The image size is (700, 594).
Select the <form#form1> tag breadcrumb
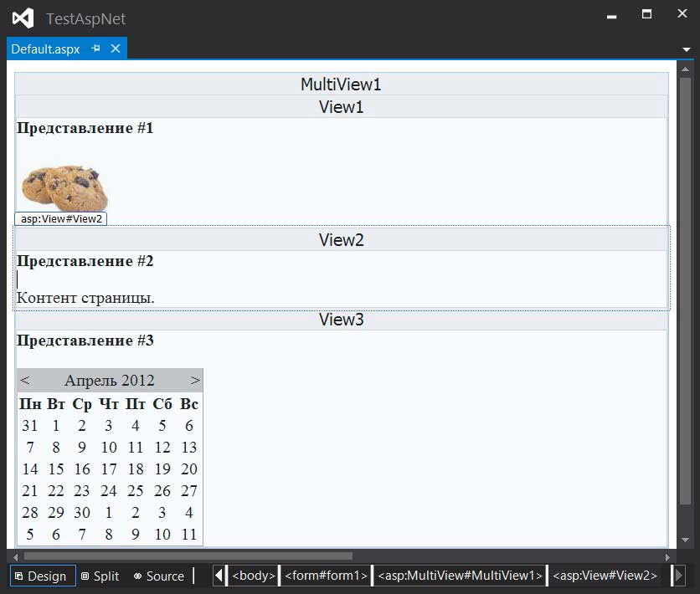326,576
